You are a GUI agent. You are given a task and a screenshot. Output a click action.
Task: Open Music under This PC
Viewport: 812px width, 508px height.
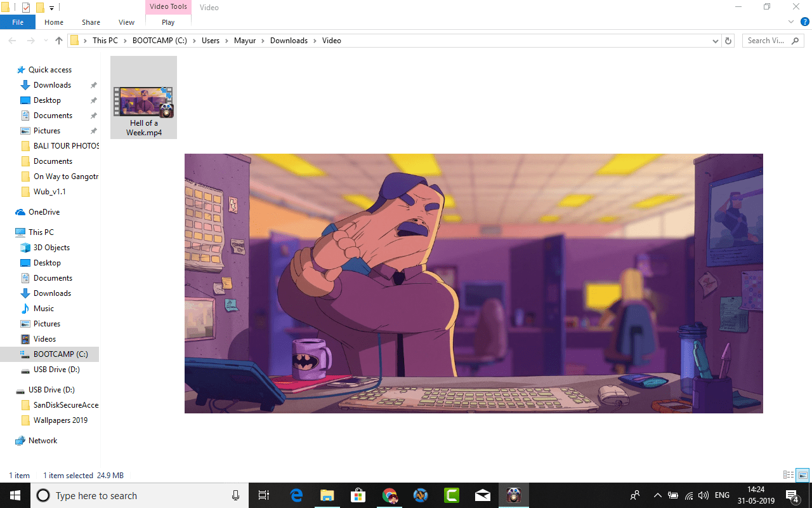43,309
